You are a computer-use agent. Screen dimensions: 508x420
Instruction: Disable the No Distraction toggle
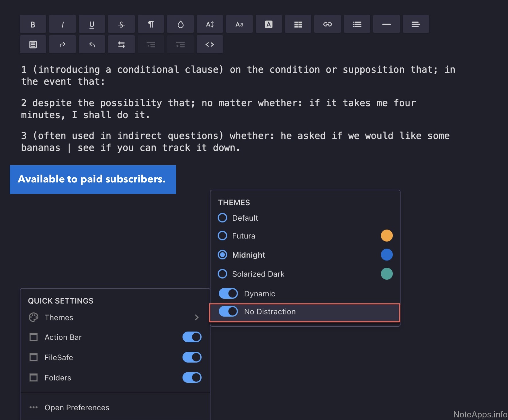[x=228, y=312]
